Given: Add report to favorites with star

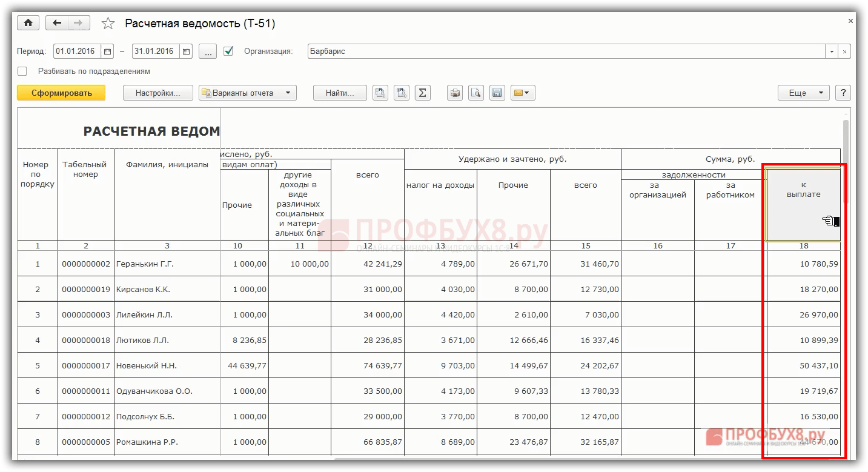Looking at the screenshot, I should tap(108, 24).
